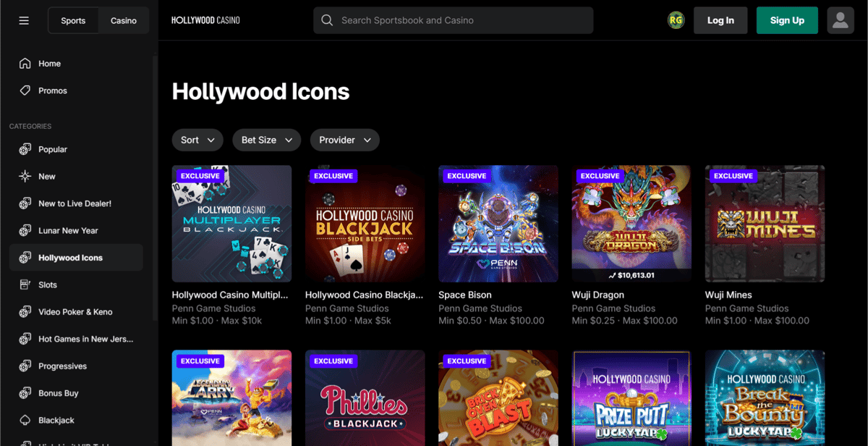This screenshot has width=868, height=446.
Task: Open the Sort dropdown
Action: [x=197, y=140]
